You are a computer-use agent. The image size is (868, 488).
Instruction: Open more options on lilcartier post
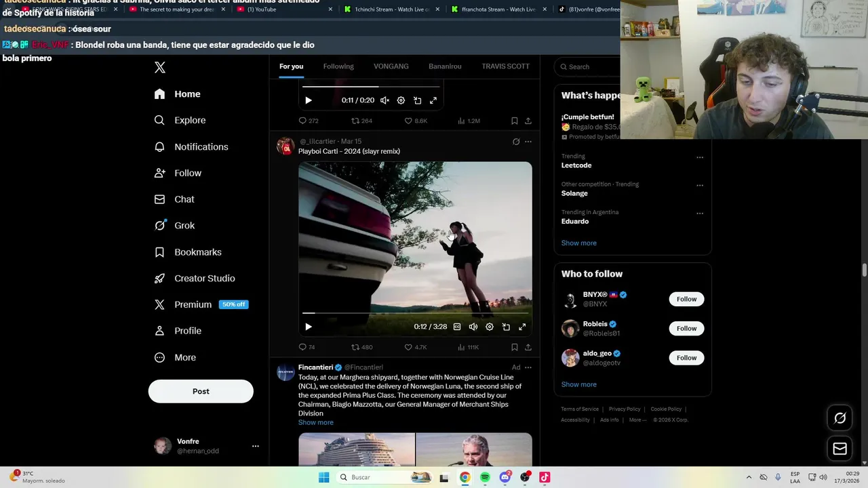point(528,142)
